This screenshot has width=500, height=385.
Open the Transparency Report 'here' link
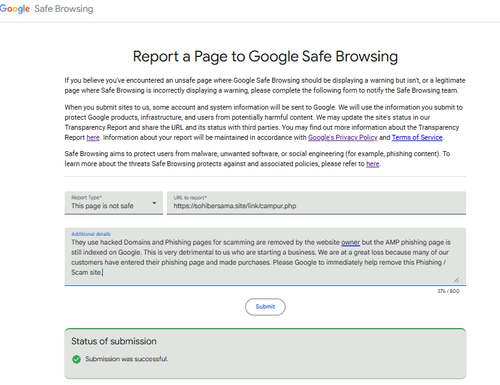click(93, 138)
